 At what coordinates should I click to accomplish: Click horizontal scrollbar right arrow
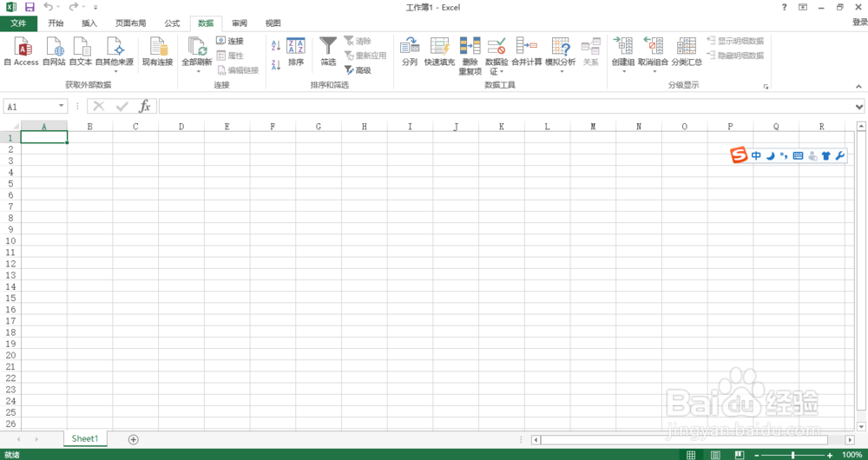tap(850, 439)
